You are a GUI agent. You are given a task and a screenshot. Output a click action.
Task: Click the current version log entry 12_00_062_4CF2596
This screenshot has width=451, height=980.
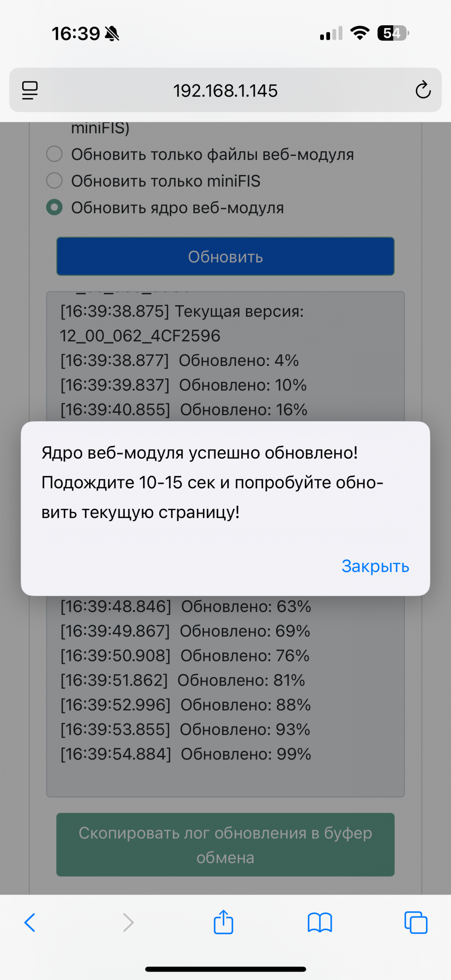(140, 336)
